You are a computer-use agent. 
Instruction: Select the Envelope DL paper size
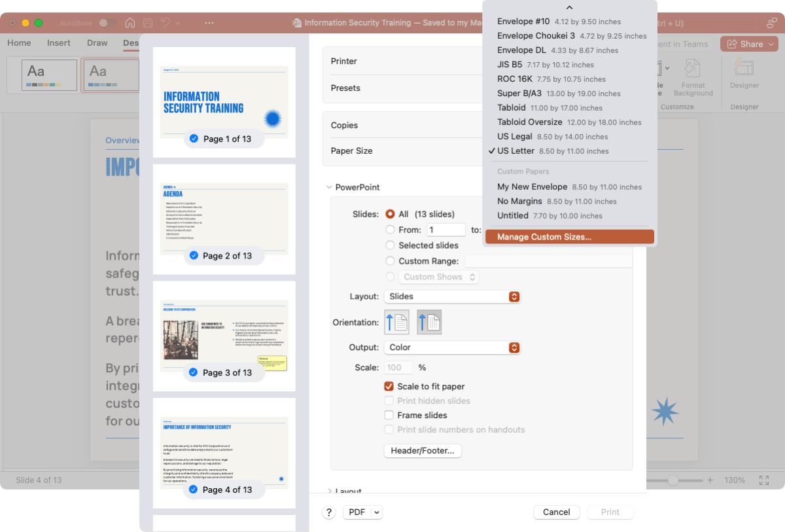(x=570, y=50)
